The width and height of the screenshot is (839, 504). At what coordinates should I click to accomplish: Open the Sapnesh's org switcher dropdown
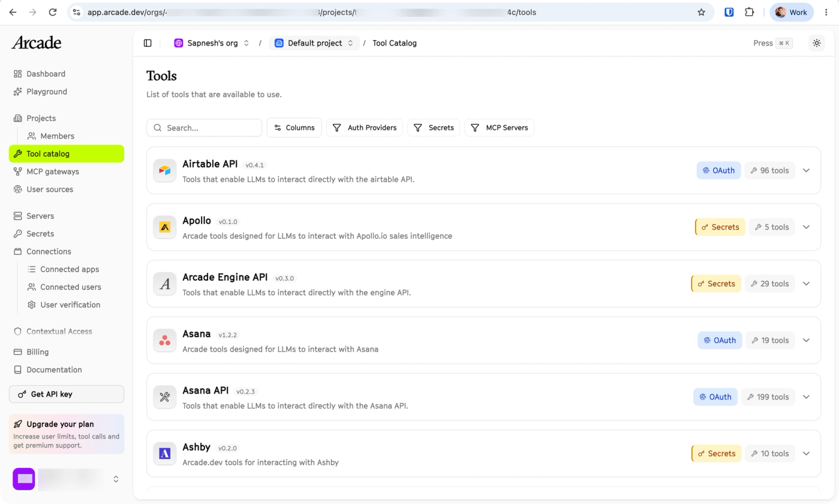212,43
